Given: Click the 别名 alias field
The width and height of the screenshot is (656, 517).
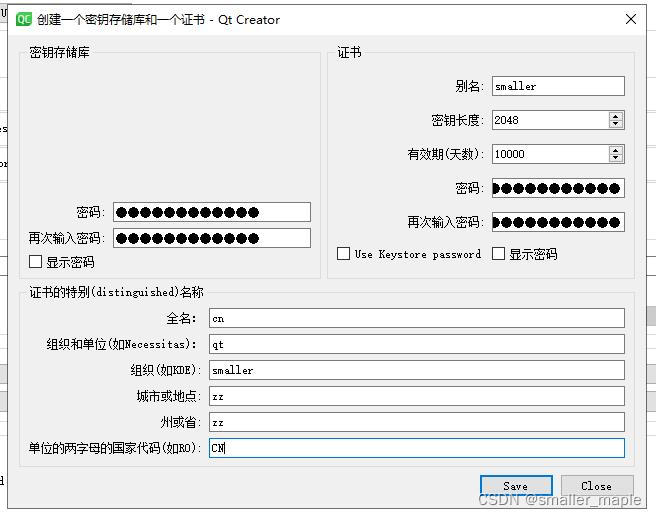Looking at the screenshot, I should click(558, 86).
